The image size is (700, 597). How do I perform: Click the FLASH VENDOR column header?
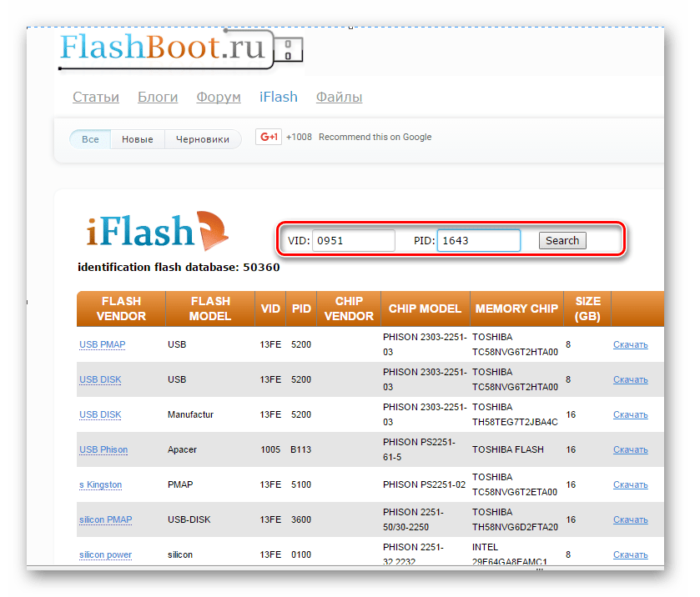click(x=121, y=309)
